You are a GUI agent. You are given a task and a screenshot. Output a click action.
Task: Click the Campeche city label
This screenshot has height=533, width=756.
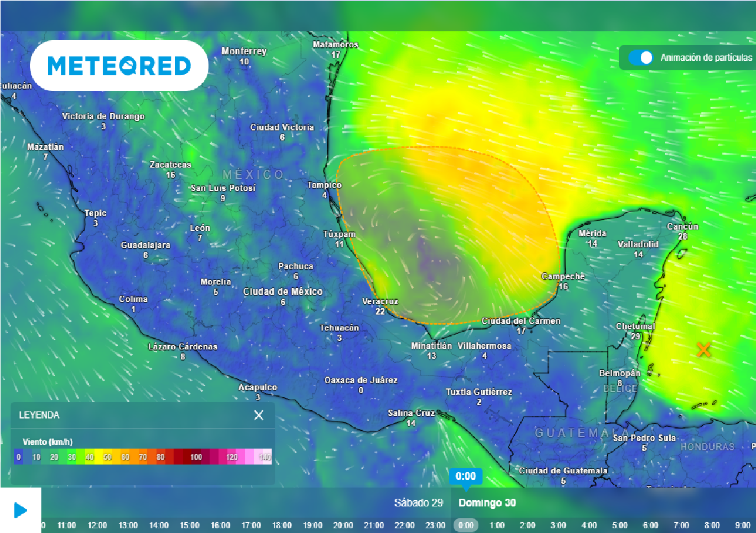point(563,277)
